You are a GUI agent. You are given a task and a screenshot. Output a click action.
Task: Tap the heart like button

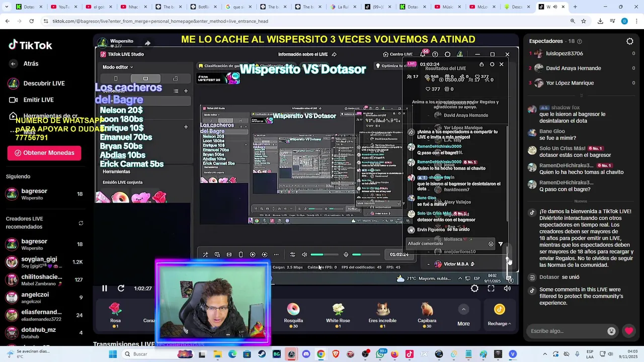(629, 331)
